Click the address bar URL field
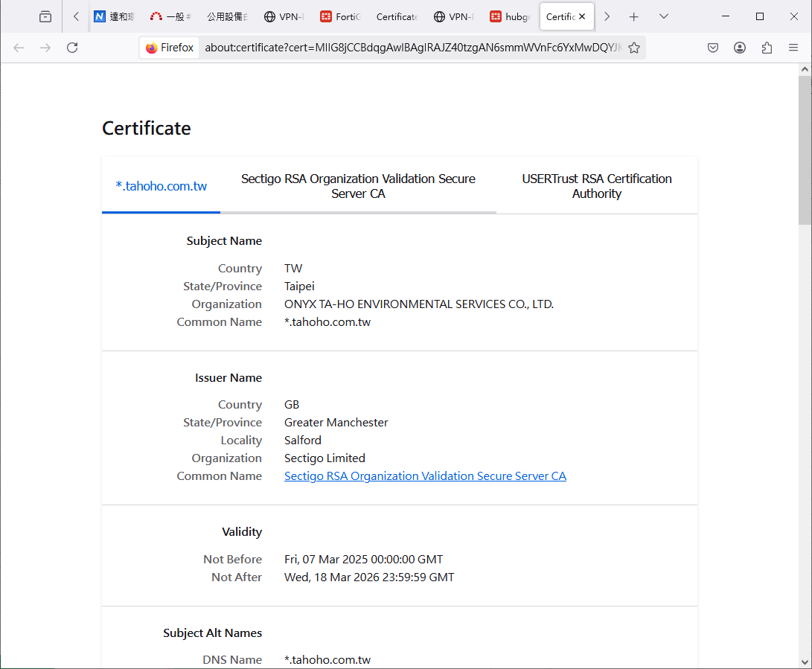Viewport: 812px width, 669px height. (413, 48)
